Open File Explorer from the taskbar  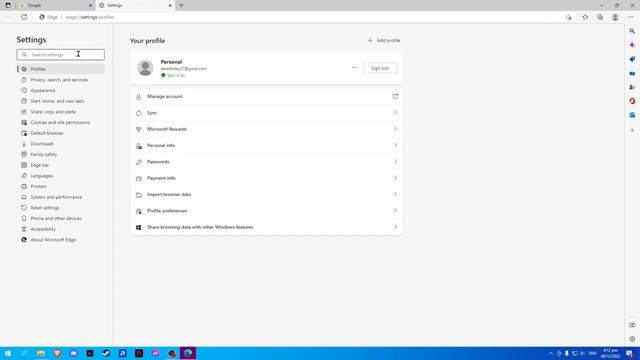pos(41,353)
